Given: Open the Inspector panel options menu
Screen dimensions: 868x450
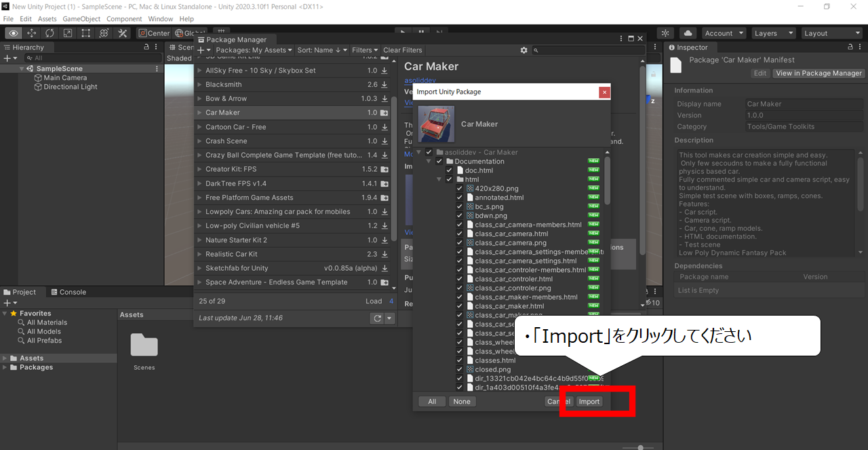Looking at the screenshot, I should click(x=861, y=48).
